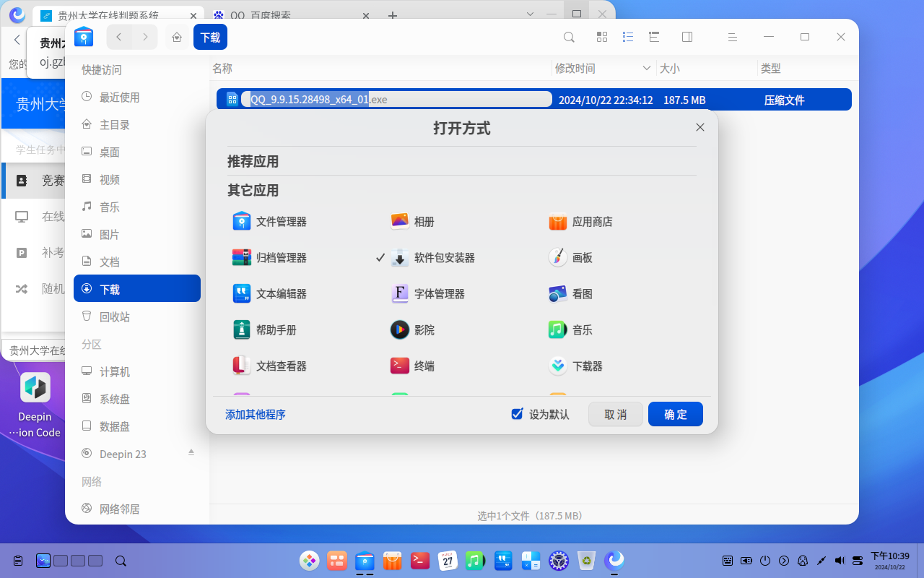Select Music app in Open With list

[570, 330]
